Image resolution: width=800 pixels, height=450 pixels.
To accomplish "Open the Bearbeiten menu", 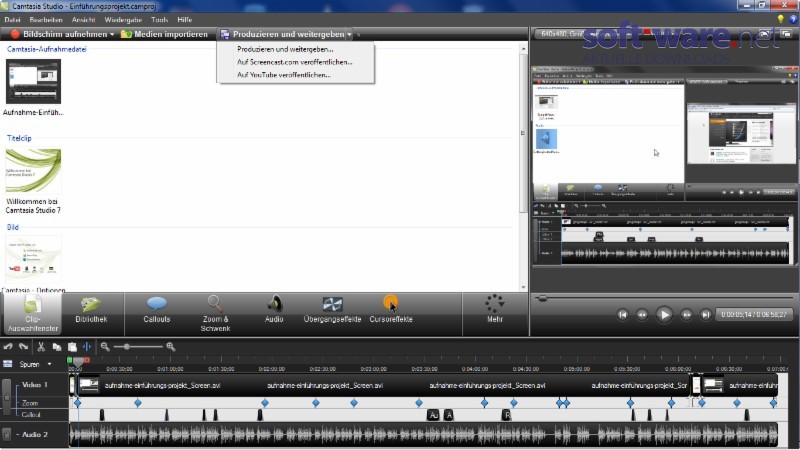I will (46, 20).
